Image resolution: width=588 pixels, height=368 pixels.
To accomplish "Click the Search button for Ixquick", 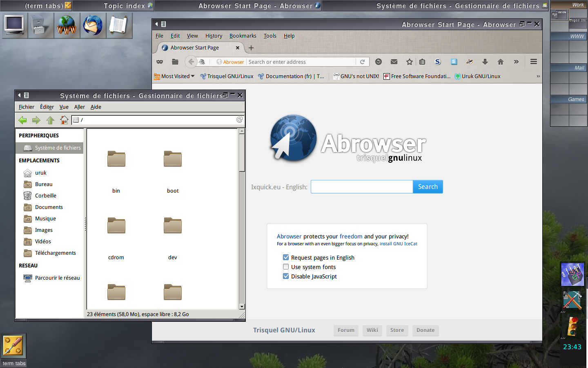I will click(428, 187).
